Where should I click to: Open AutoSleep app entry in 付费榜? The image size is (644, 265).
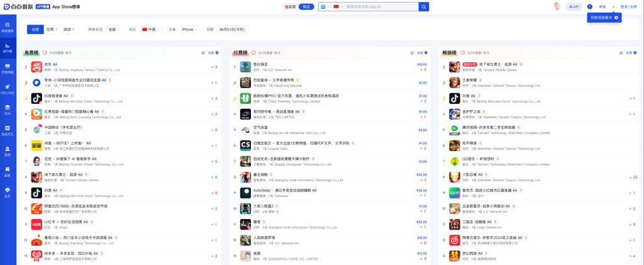(330, 193)
